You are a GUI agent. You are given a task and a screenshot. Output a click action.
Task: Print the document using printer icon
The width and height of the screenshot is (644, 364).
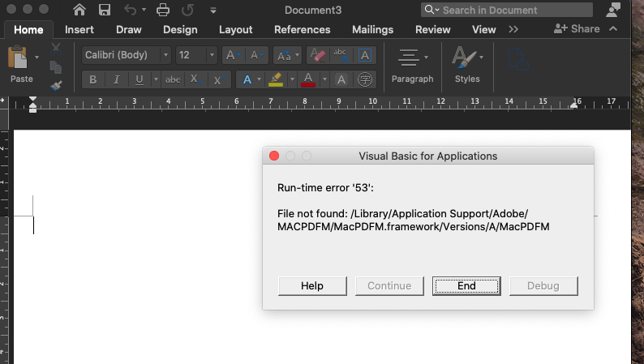(163, 10)
